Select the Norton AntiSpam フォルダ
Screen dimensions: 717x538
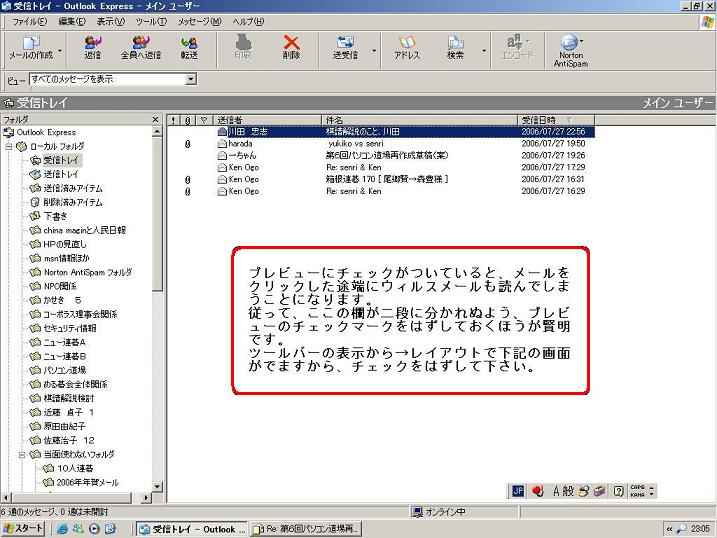click(x=88, y=272)
